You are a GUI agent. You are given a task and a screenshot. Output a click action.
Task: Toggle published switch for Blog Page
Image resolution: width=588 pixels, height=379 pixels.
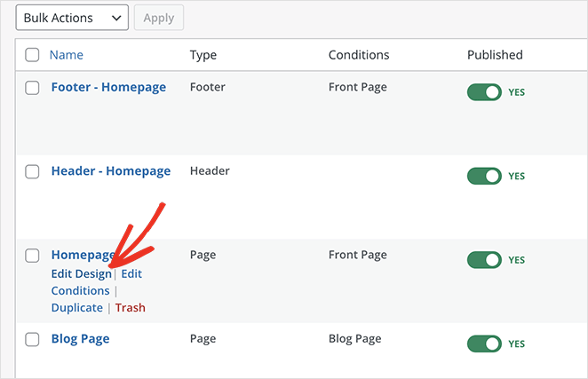click(x=485, y=343)
